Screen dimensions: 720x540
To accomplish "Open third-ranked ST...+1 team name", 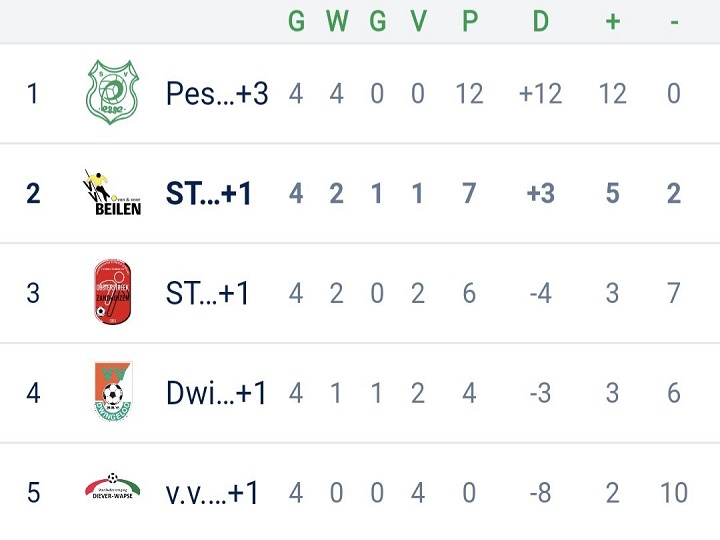I will (207, 293).
